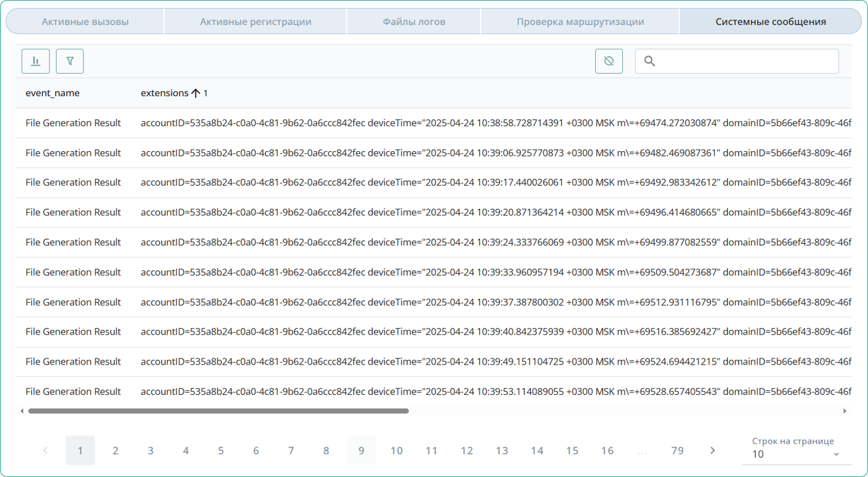
Task: Select the Проверка маршрутизации tab
Action: pos(580,22)
